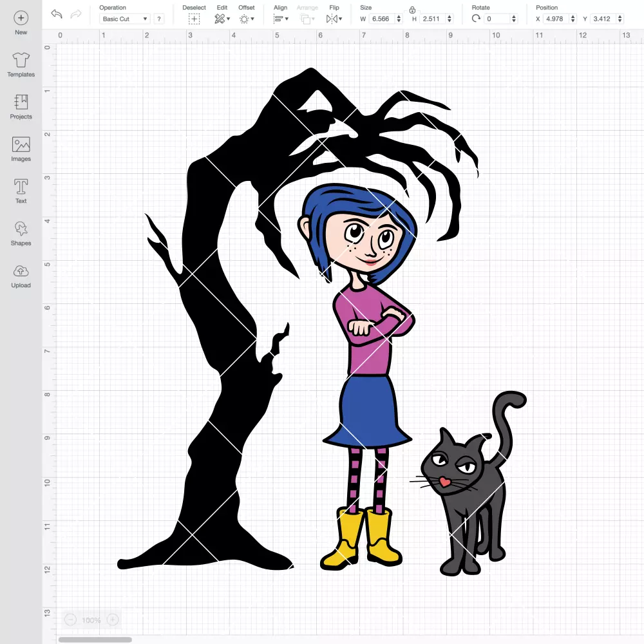Open the Images library icon
This screenshot has width=644, height=644.
21,144
